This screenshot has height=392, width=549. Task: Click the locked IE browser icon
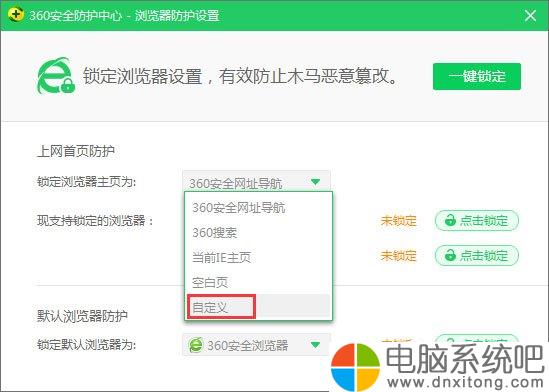pos(56,76)
